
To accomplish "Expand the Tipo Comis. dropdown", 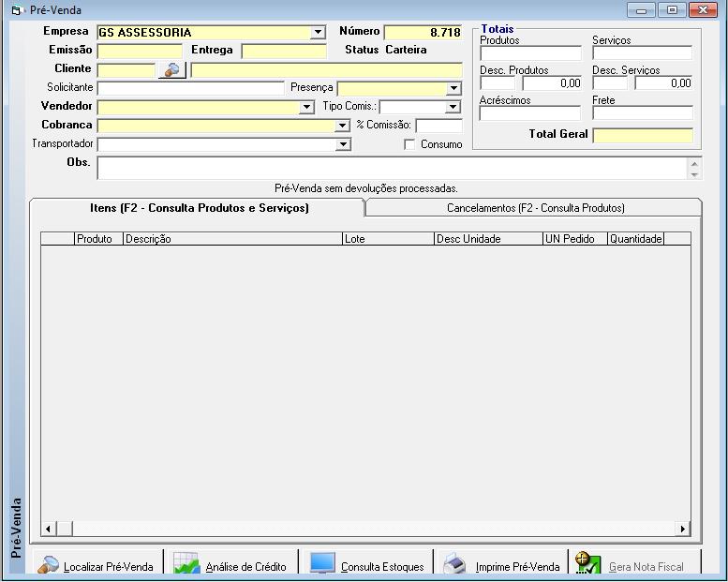I will 453,107.
